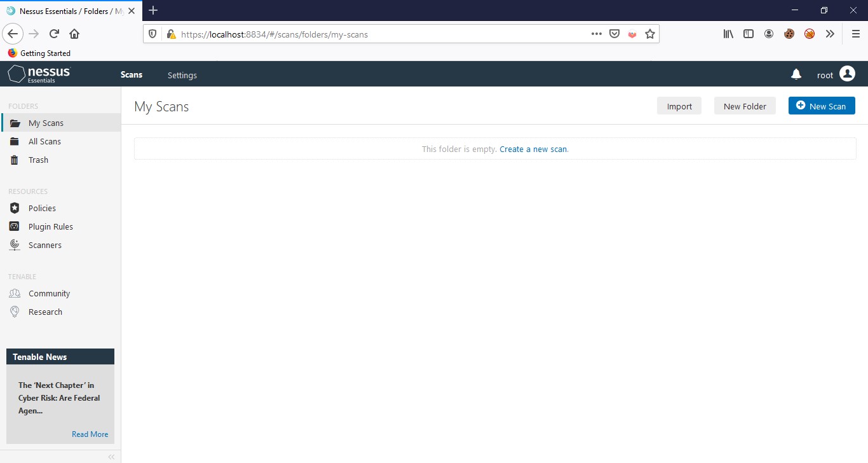The width and height of the screenshot is (868, 463).
Task: Click the Import button
Action: pyautogui.click(x=679, y=106)
